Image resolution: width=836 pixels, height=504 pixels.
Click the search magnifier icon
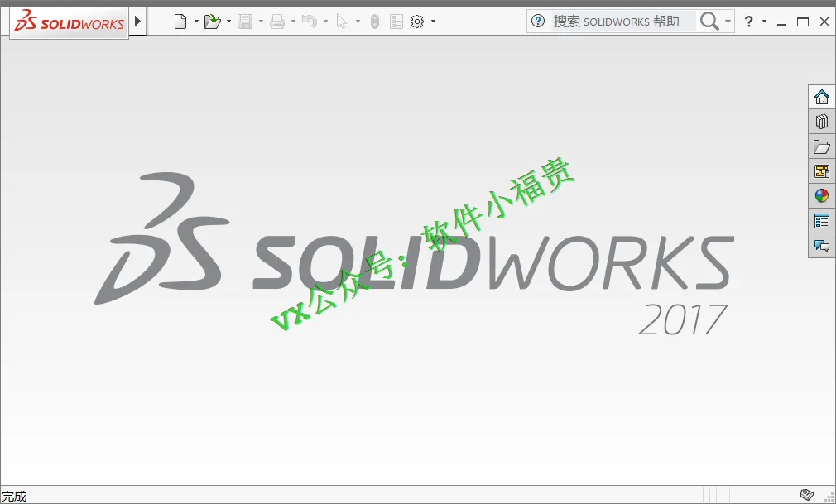[709, 22]
